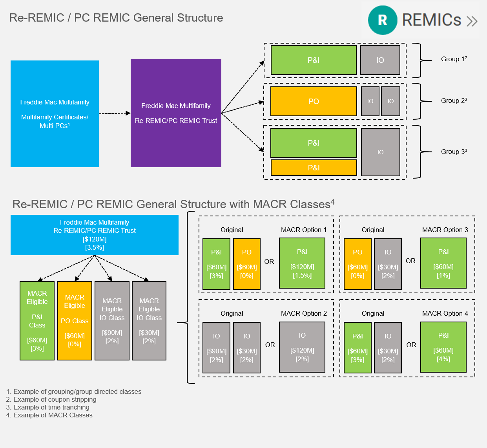487x448 pixels.
Task: Click the 'Original' label next to MACR Option 2
Action: coord(232,313)
